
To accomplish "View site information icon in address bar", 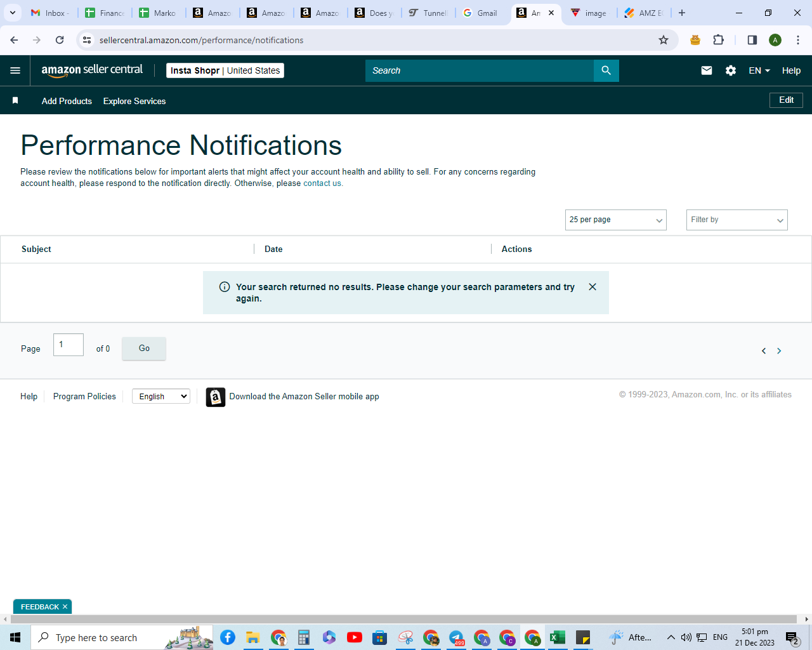I will point(88,40).
